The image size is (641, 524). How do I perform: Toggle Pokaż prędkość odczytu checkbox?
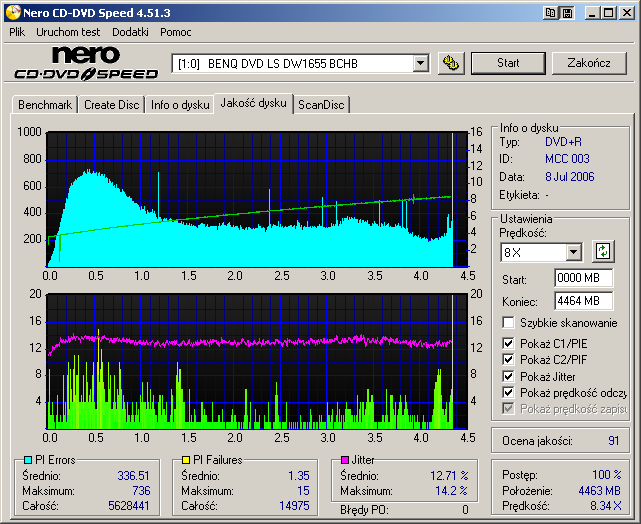pyautogui.click(x=508, y=392)
